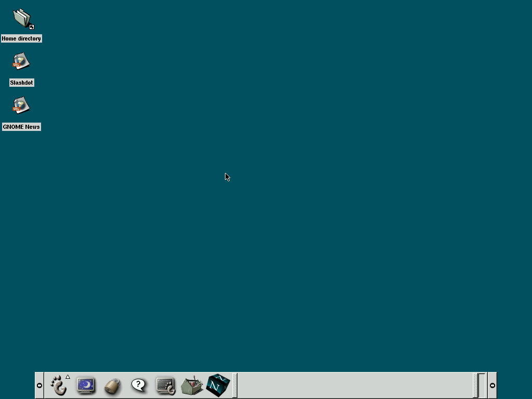532x399 pixels.
Task: Open the Home directory folder icon
Action: coord(21,19)
